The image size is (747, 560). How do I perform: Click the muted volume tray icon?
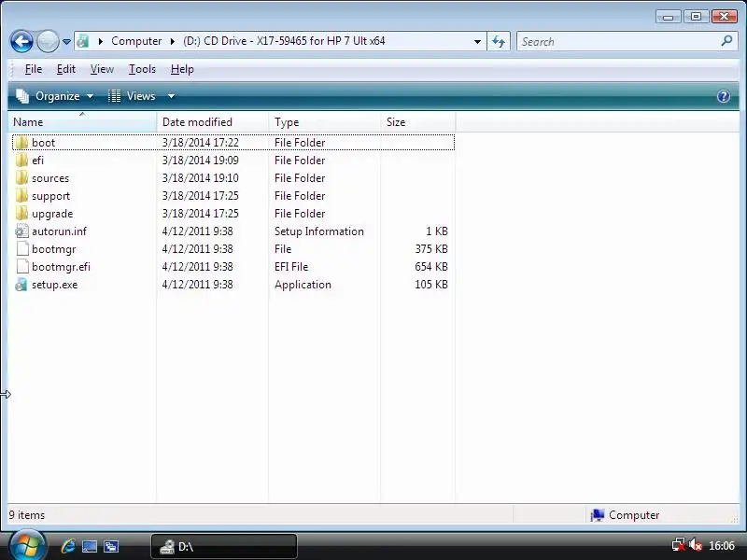click(696, 545)
